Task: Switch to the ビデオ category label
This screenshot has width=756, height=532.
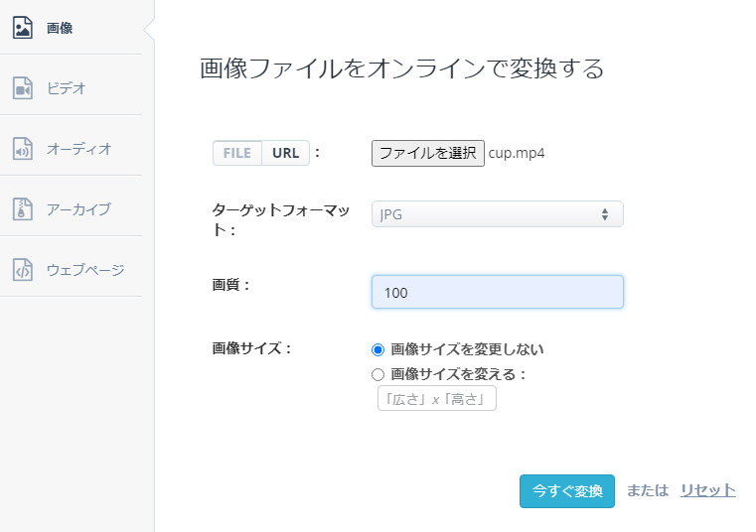Action: point(66,88)
